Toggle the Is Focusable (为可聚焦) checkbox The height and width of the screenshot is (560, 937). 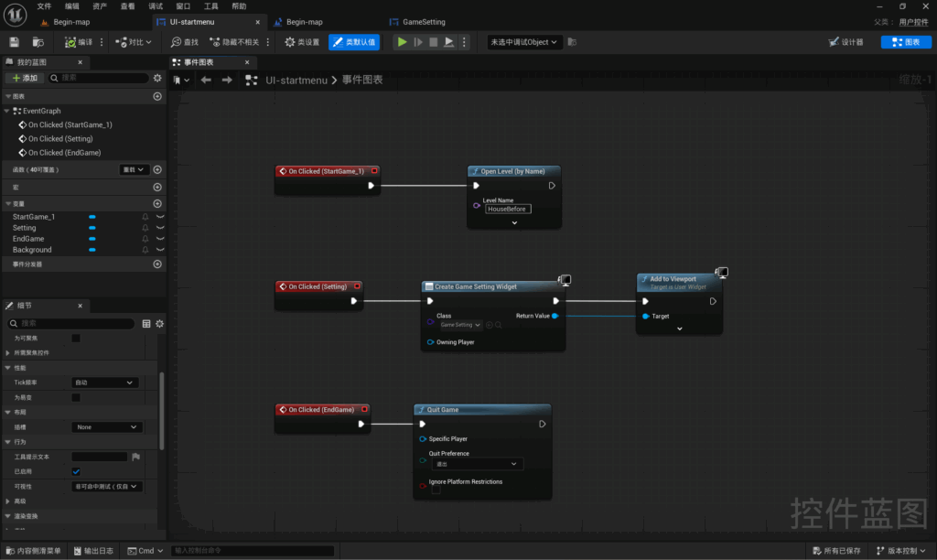[x=76, y=339]
